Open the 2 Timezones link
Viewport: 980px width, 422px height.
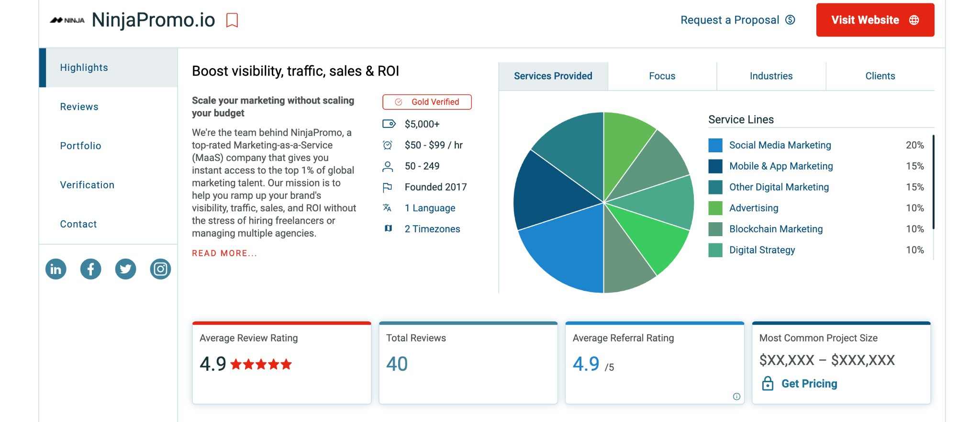tap(432, 229)
